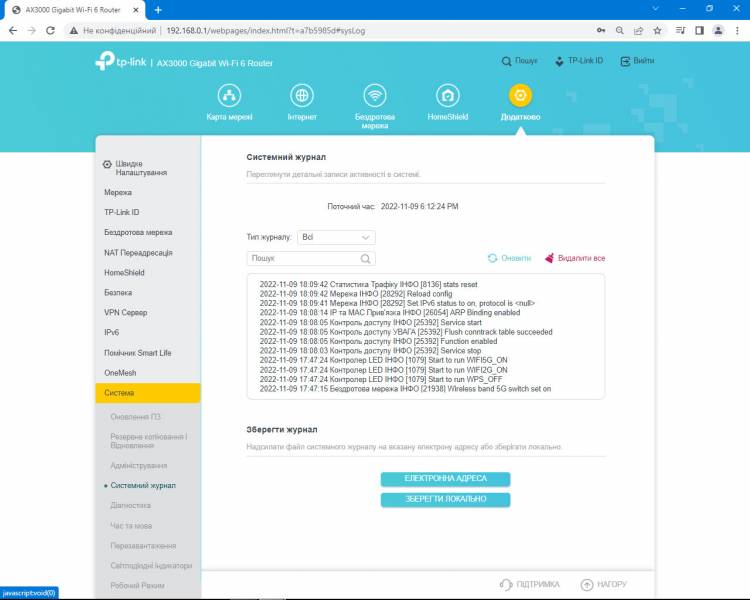Open Робочий Режим submenu item
The width and height of the screenshot is (750, 600).
pos(137,586)
